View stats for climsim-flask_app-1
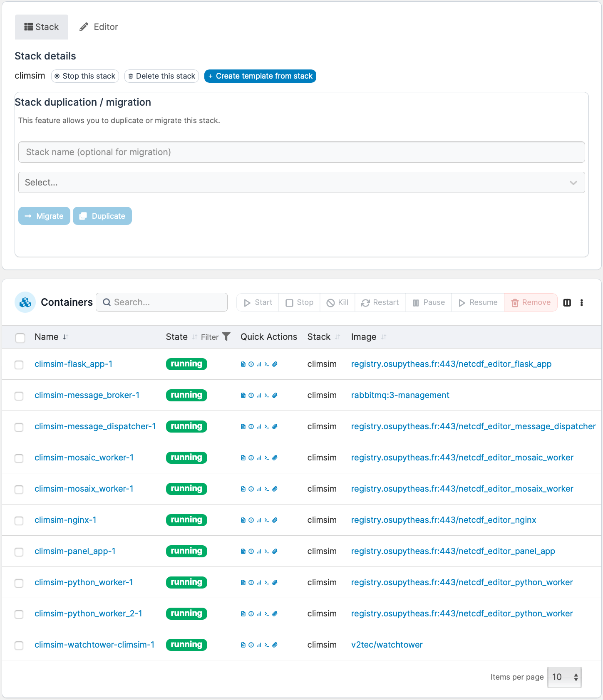This screenshot has height=700, width=603. pyautogui.click(x=259, y=364)
